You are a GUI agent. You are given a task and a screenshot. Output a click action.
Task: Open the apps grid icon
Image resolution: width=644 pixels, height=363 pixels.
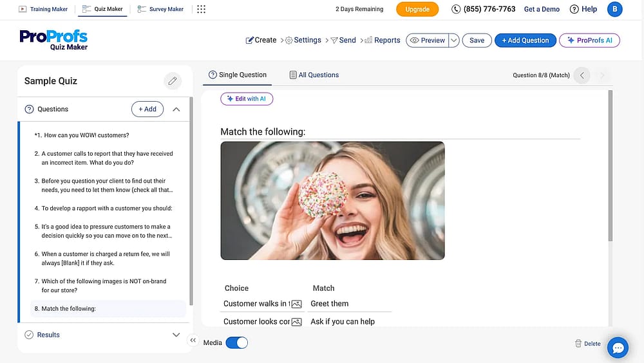coord(201,9)
